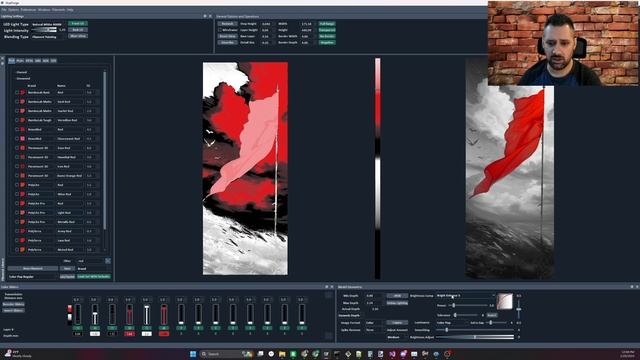Click the left preview image of the flag
Image resolution: width=640 pixels, height=360 pixels.
point(245,169)
